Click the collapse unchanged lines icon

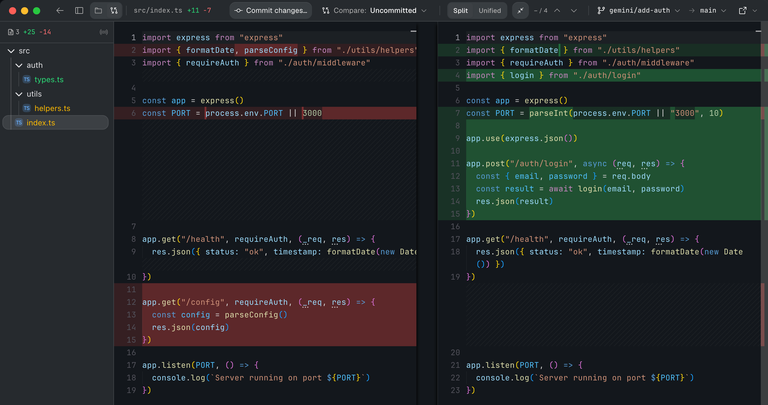point(520,10)
